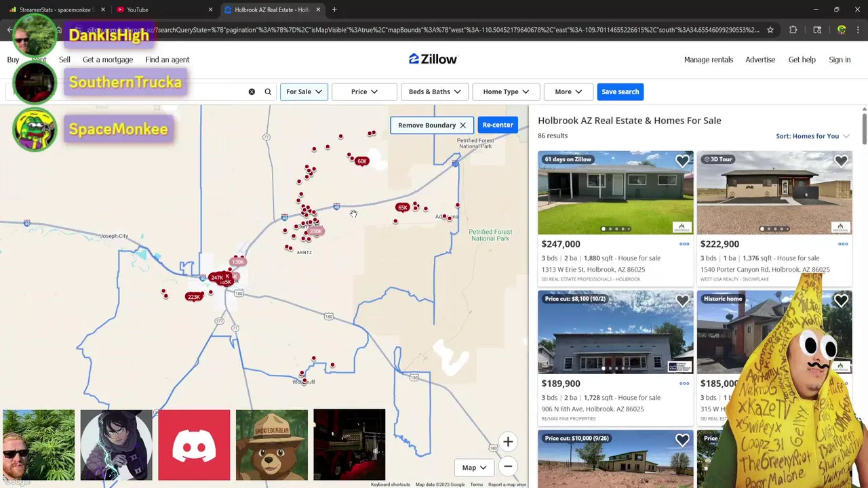The image size is (868, 488).
Task: Open Get a mortgage menu
Action: coord(108,60)
